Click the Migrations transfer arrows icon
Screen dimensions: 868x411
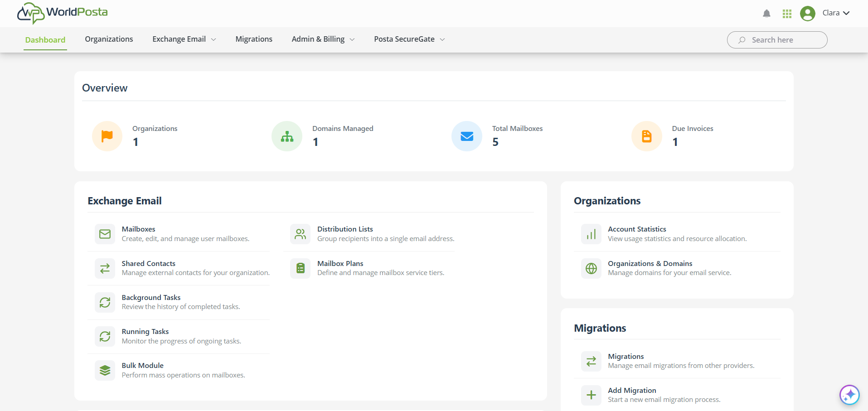[x=591, y=361]
